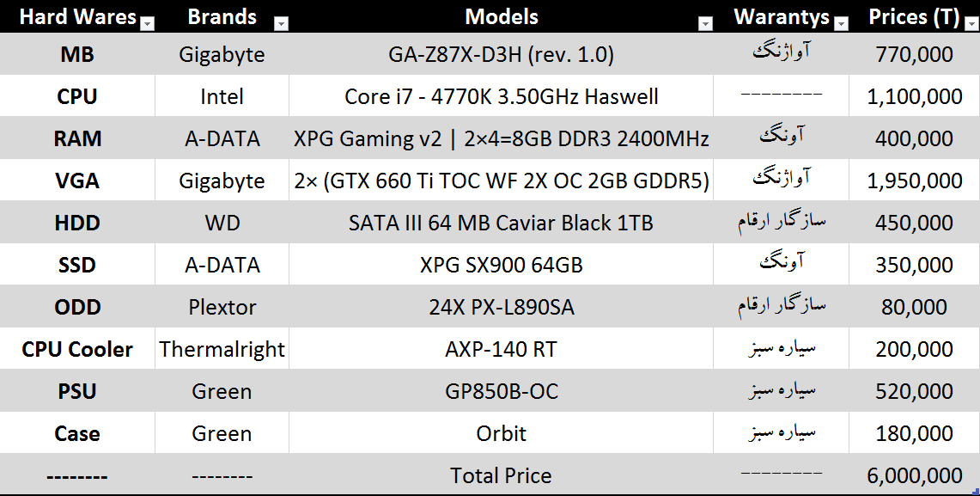Open the Brands column filter dropdown
Screen dimensions: 980x496
281,24
